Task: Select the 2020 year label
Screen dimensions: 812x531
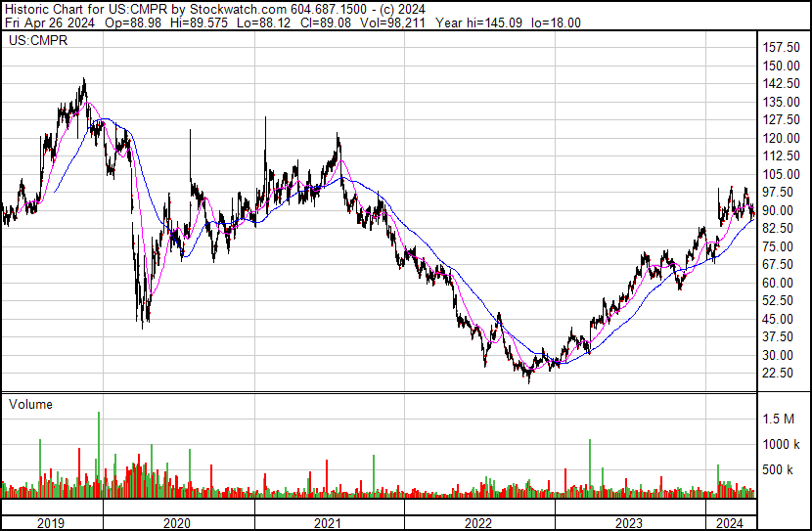Action: (x=177, y=523)
